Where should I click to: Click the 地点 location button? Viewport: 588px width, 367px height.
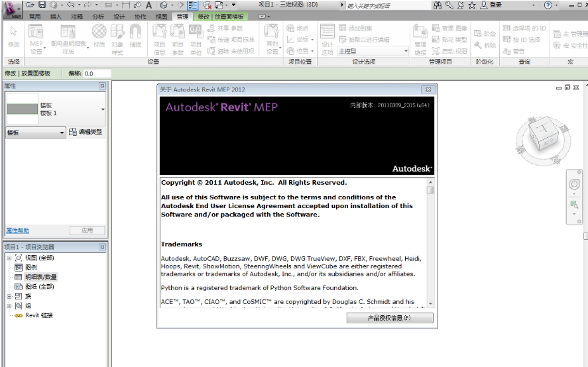click(298, 28)
